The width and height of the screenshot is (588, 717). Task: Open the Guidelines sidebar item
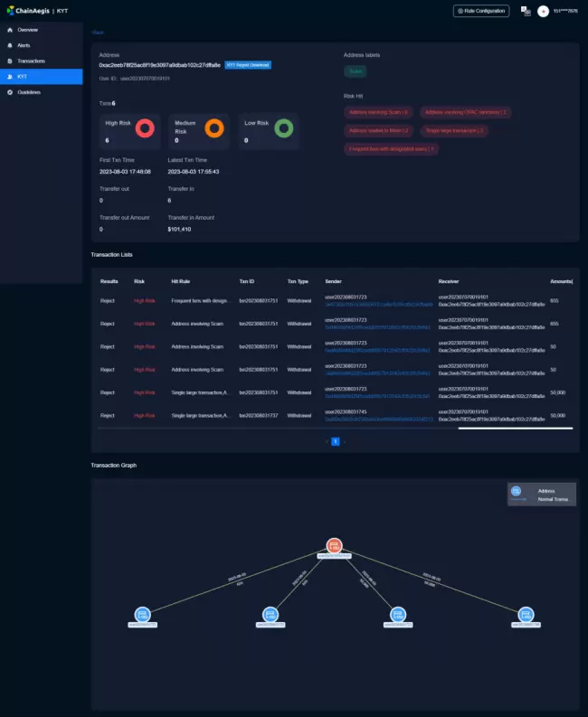29,91
